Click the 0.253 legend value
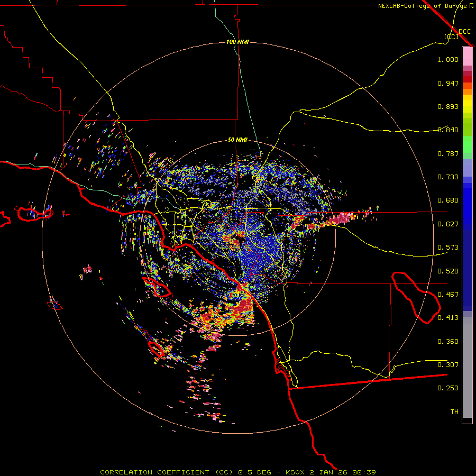 pos(448,388)
